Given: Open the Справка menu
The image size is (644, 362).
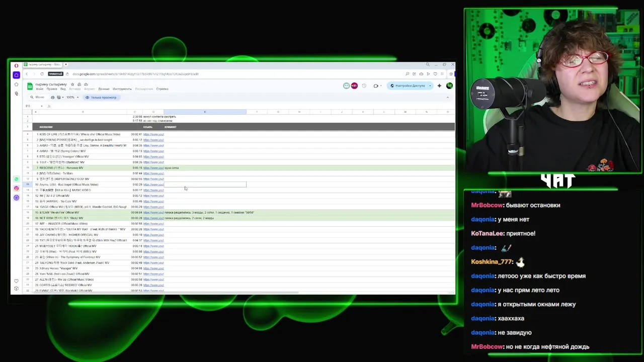Looking at the screenshot, I should [162, 89].
